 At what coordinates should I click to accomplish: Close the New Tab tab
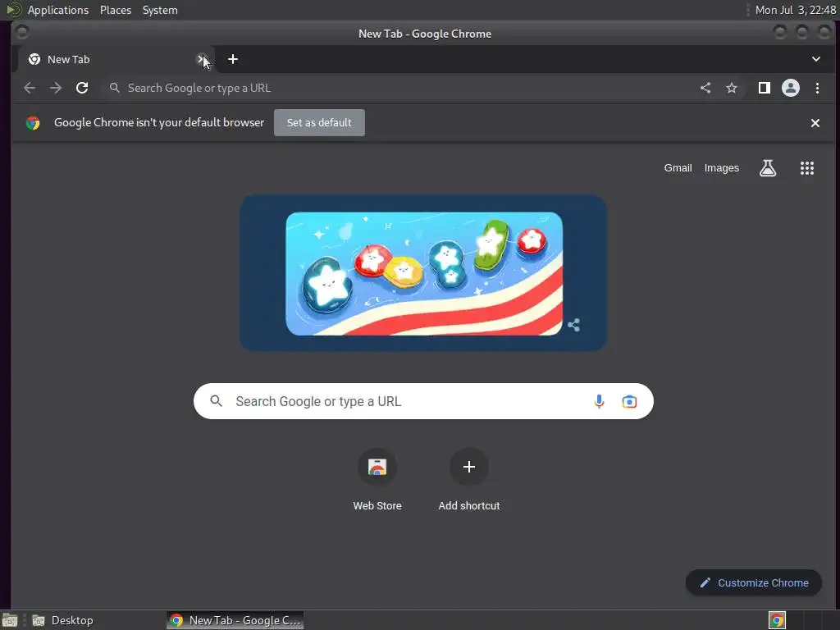(x=202, y=59)
